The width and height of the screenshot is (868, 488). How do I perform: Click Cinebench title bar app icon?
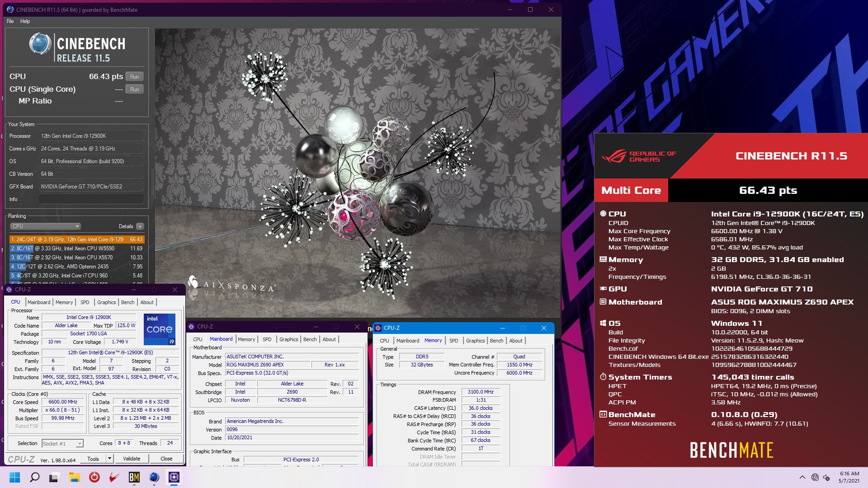[x=10, y=9]
